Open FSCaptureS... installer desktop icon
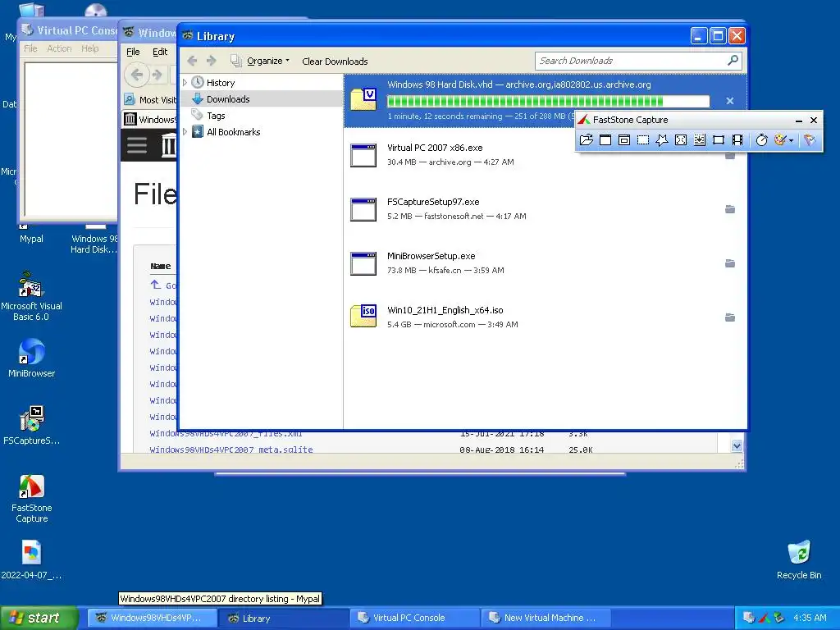This screenshot has height=630, width=840. coord(31,426)
